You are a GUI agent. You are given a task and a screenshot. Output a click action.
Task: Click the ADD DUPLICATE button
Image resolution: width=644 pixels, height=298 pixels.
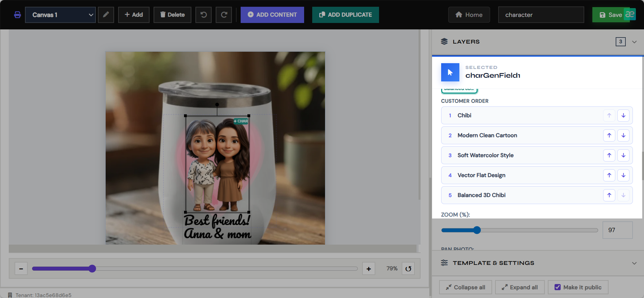coord(346,15)
